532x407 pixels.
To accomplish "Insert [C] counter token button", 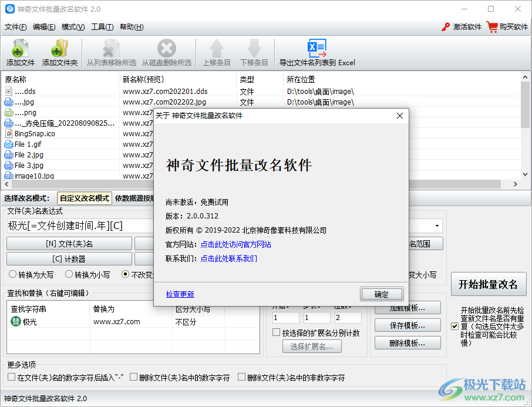I will 69,259.
